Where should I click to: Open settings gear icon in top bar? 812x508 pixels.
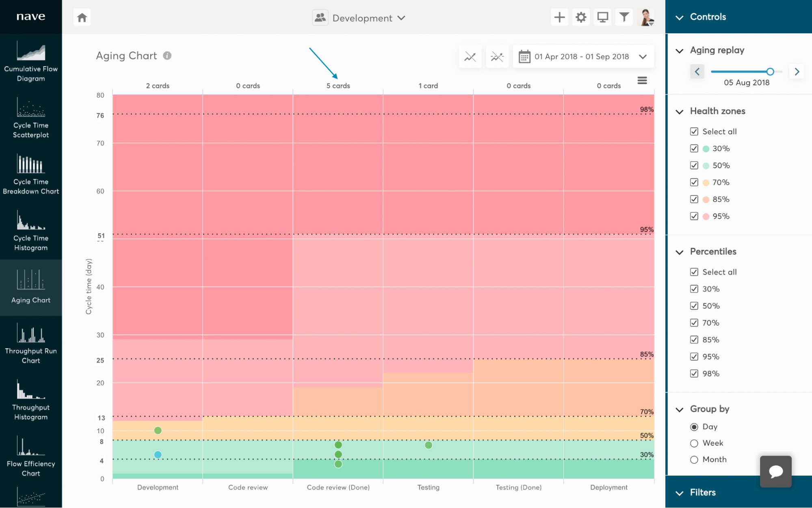[x=581, y=17]
